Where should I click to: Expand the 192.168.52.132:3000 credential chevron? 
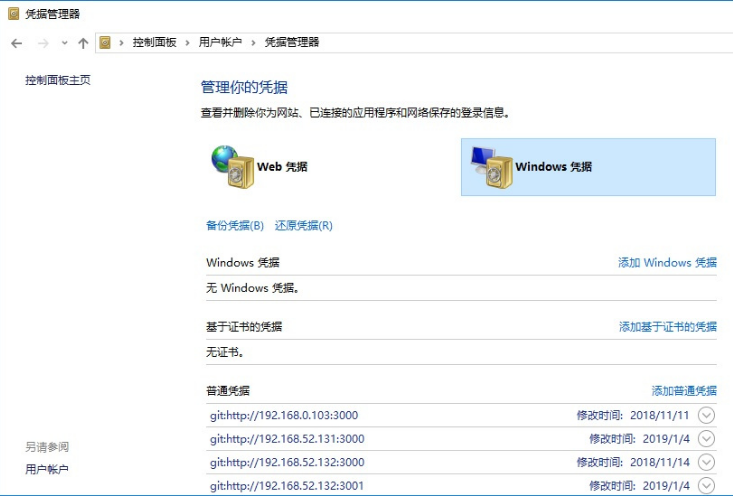pos(706,462)
